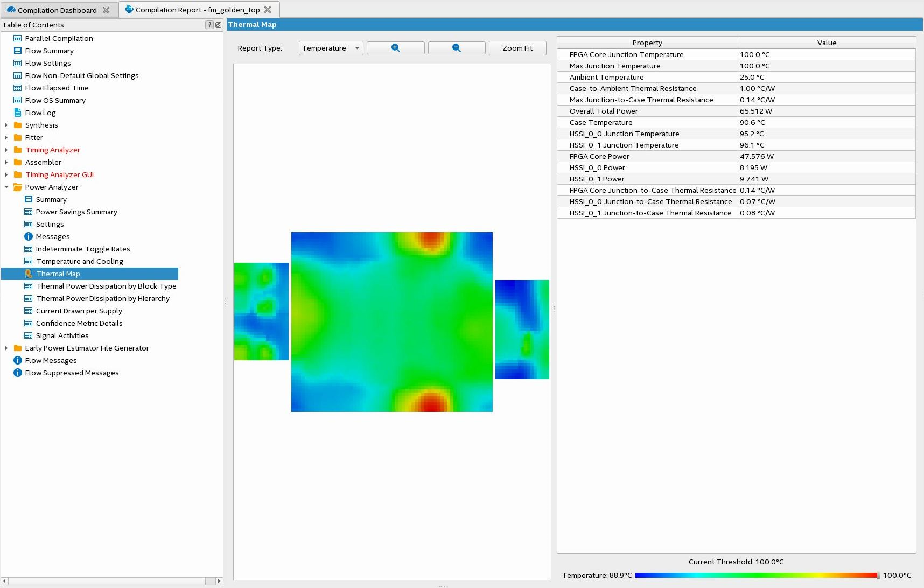Click the temperature threshold slider handle
This screenshot has height=588, width=924.
coord(878,575)
